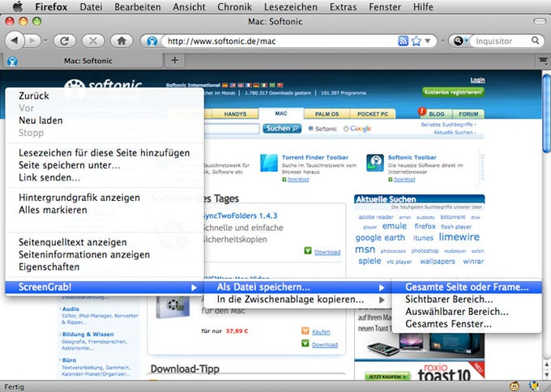Click the orange Kaufen cart icon
This screenshot has height=392, width=551.
pos(305,330)
